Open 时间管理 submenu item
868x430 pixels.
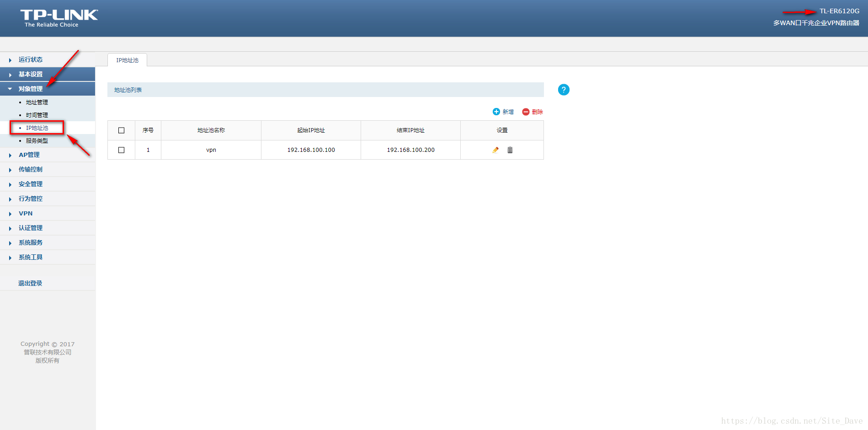tap(37, 115)
